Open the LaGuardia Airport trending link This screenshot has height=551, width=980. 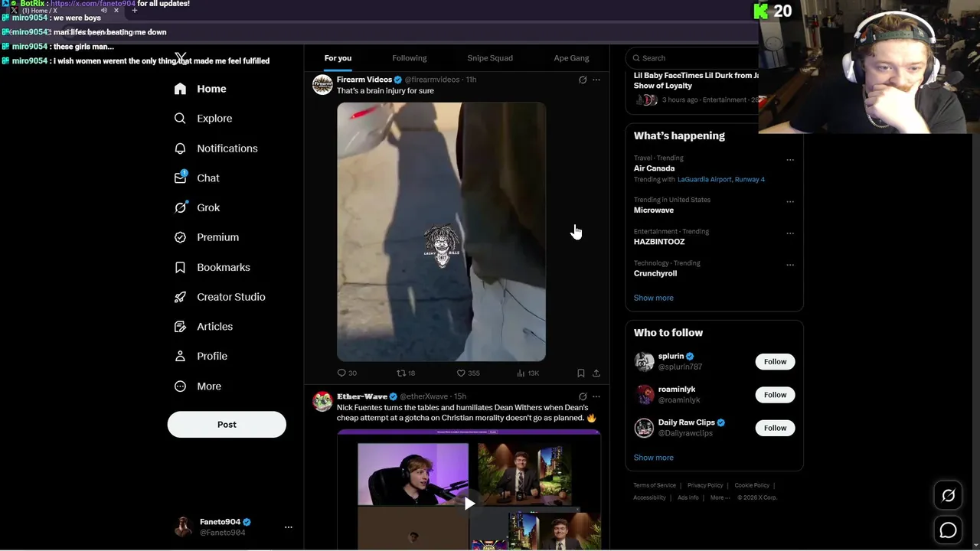coord(704,180)
